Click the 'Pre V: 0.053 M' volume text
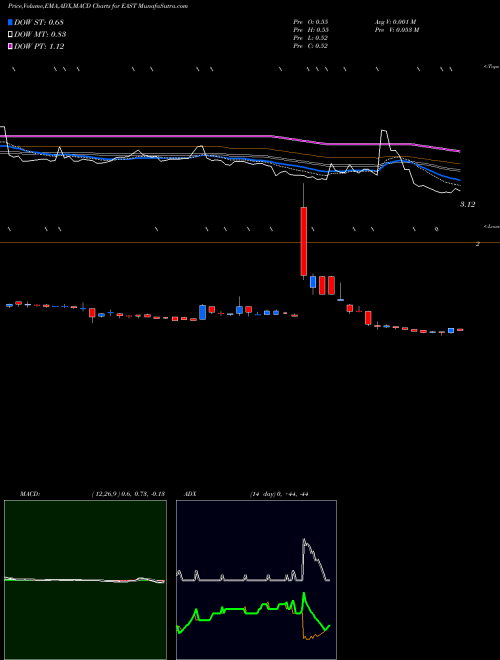The width and height of the screenshot is (500, 660). [397, 30]
